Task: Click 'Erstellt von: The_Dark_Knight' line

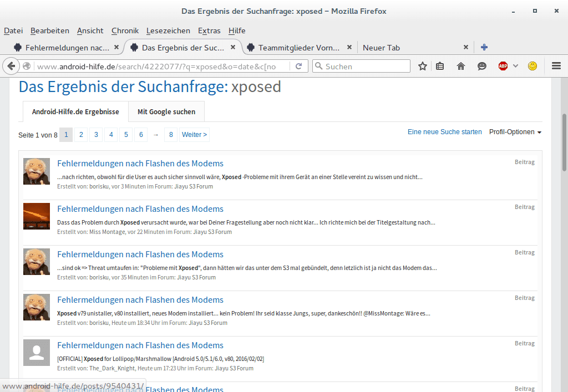Action: pos(155,369)
